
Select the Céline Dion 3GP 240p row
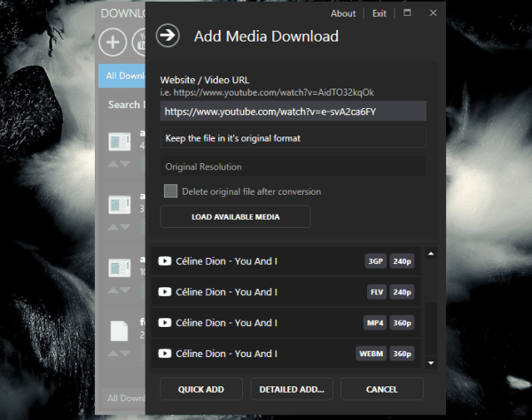[286, 261]
